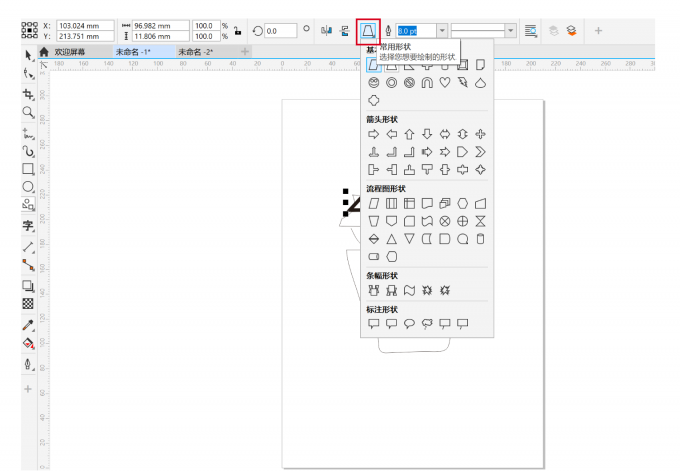Select the right arrow shape
Viewport: 680px width, 474px height.
pyautogui.click(x=374, y=134)
